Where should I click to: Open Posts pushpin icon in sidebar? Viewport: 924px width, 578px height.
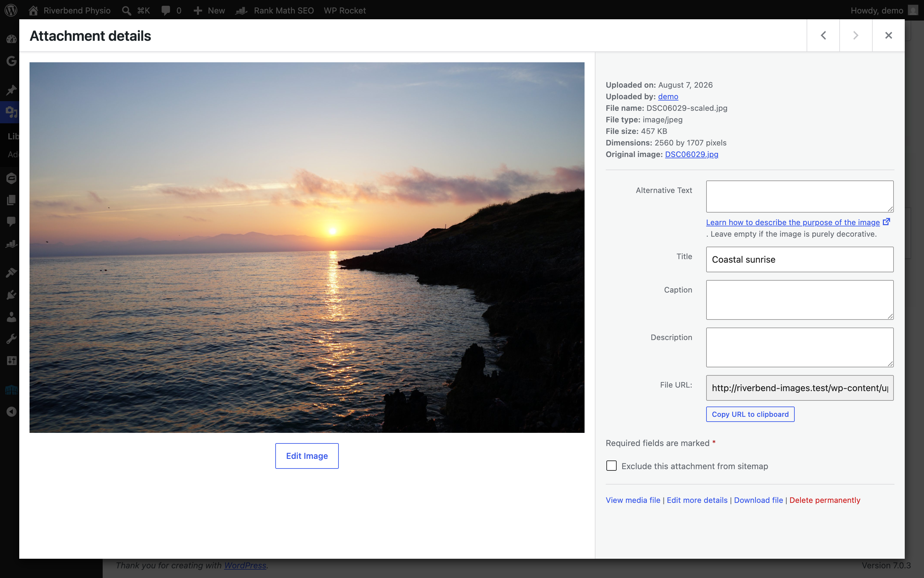12,90
